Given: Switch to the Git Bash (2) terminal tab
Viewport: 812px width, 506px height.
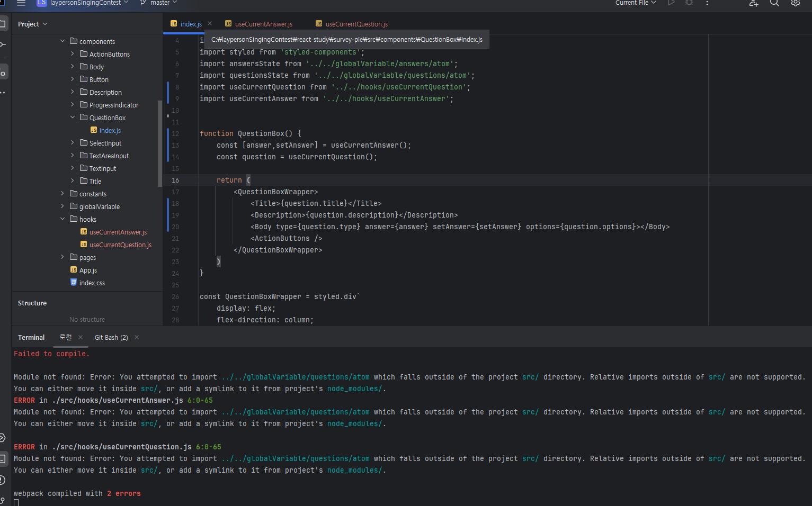Looking at the screenshot, I should 111,338.
